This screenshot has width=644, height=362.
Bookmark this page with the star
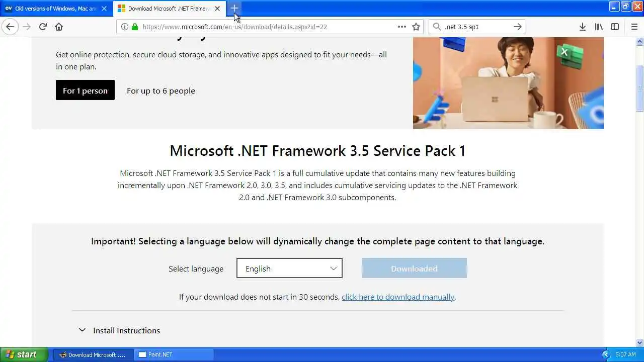416,27
